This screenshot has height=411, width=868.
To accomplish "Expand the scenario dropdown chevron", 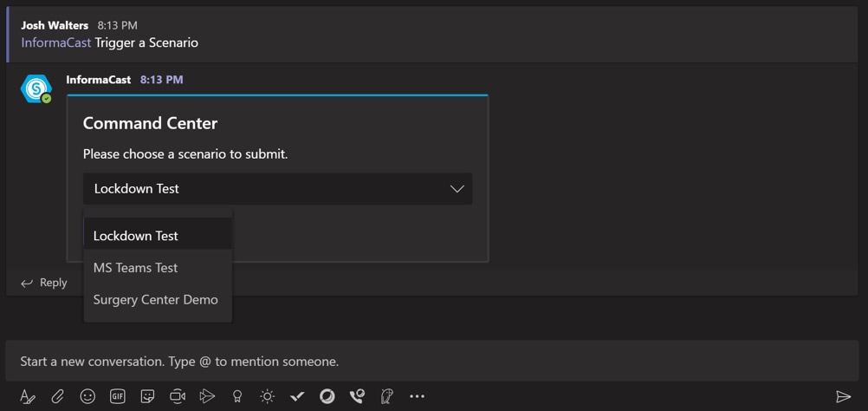I will [457, 189].
